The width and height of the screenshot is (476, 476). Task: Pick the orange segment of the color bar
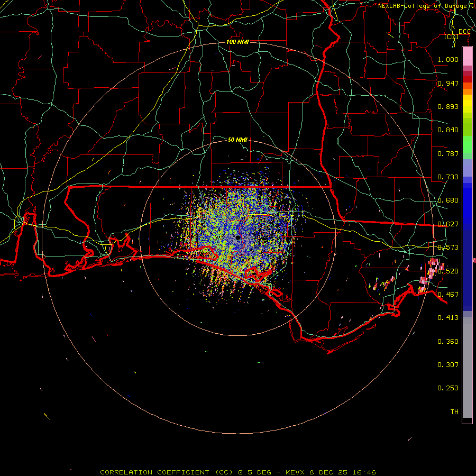point(467,91)
